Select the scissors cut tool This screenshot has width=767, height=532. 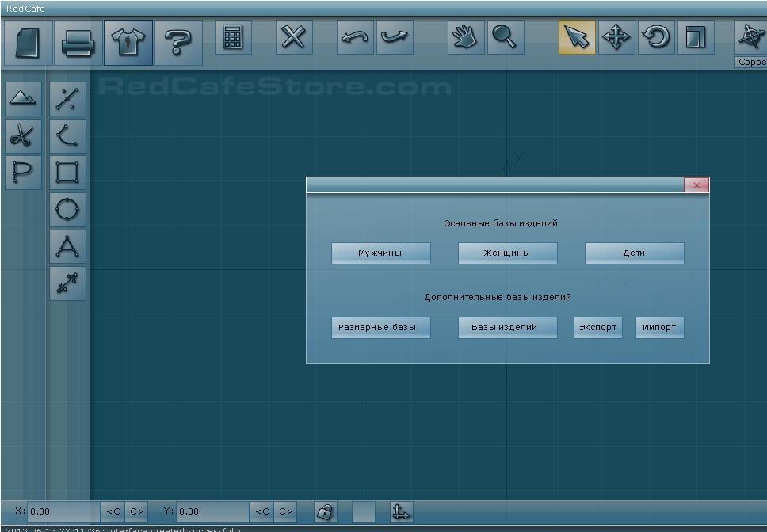(x=23, y=136)
